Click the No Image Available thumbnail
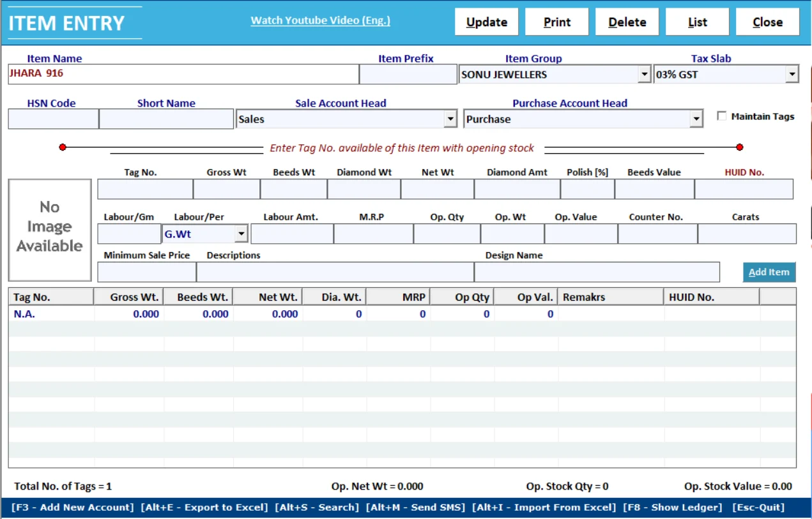The height and width of the screenshot is (519, 812). (50, 230)
